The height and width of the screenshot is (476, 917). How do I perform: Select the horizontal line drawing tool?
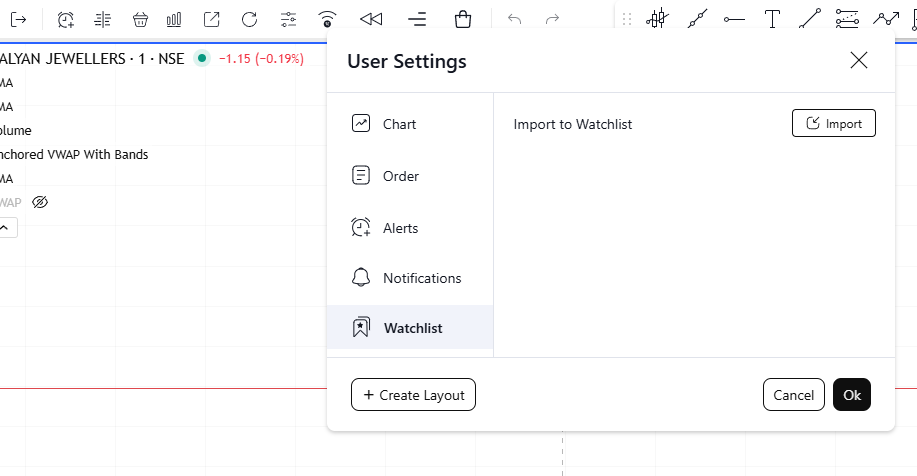[734, 19]
